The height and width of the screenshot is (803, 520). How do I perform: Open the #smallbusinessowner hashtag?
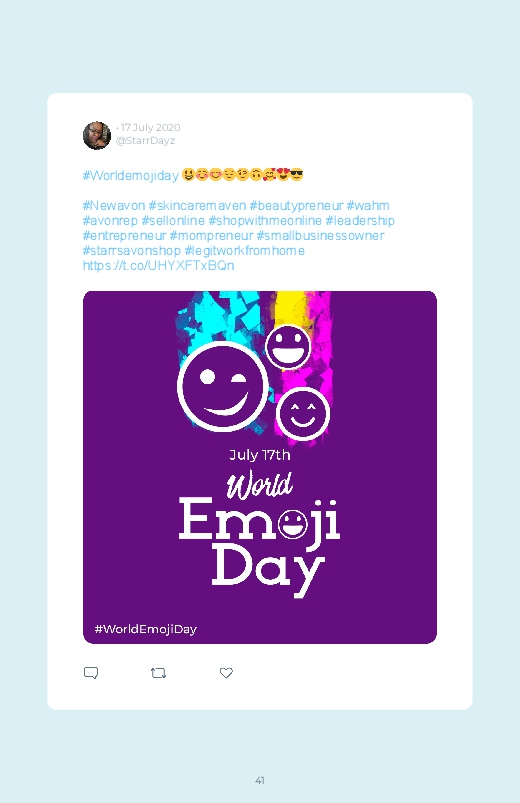[x=320, y=236]
